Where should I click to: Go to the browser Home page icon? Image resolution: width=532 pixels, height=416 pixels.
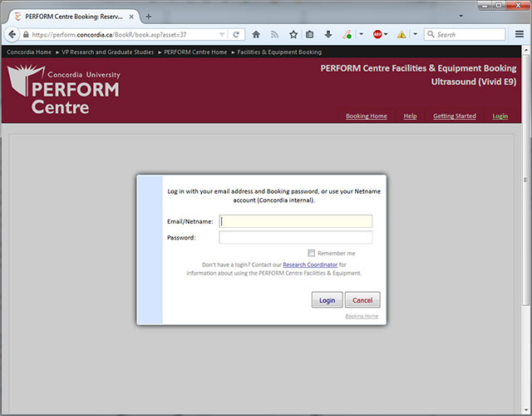[256, 35]
